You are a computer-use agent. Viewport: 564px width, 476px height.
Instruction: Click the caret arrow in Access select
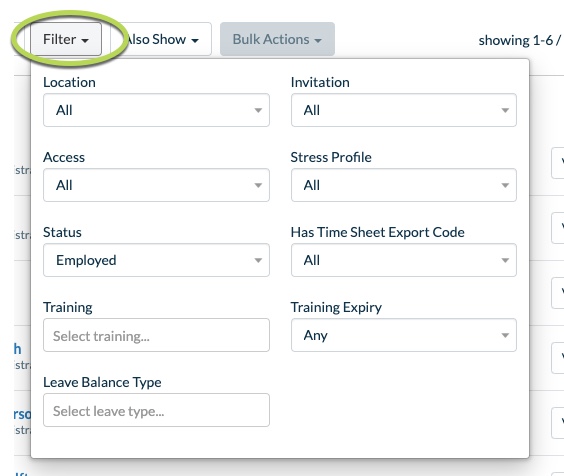pyautogui.click(x=258, y=185)
